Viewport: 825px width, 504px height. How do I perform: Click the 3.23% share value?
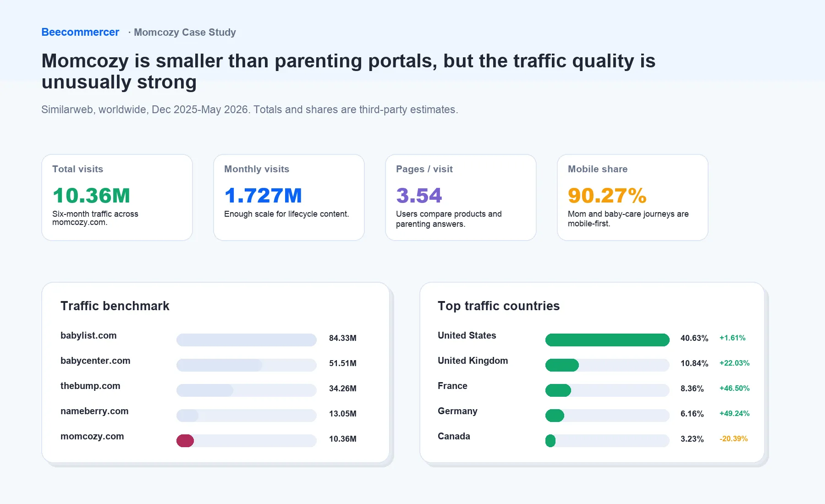(692, 439)
